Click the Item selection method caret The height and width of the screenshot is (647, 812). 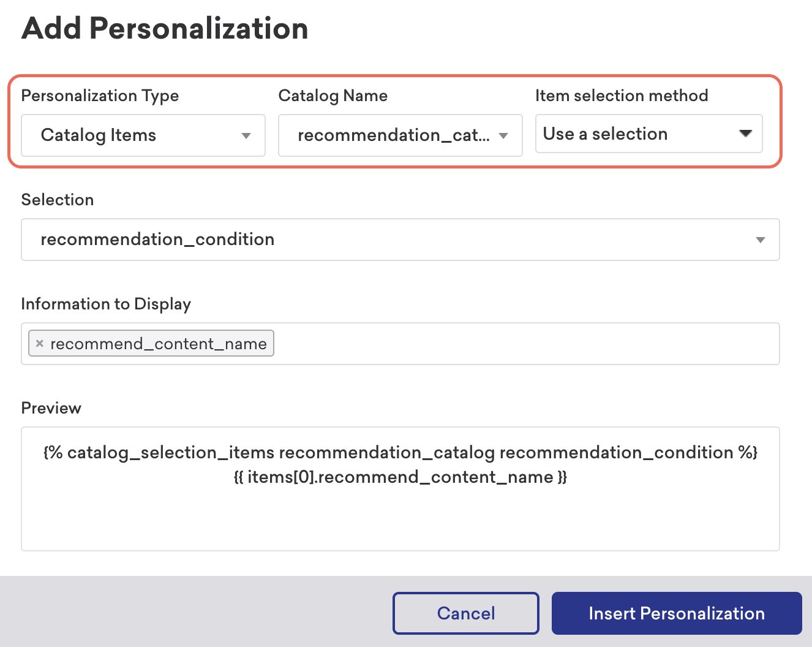[745, 134]
